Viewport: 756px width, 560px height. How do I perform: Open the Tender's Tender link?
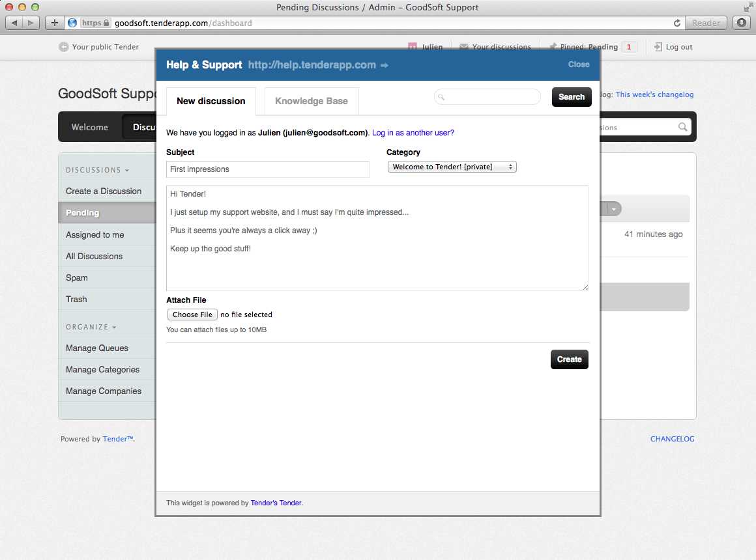tap(276, 503)
